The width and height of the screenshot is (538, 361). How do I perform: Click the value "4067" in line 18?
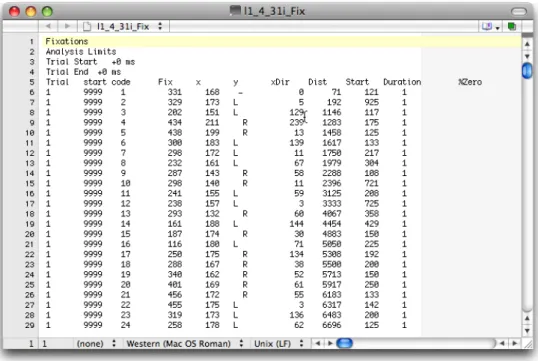tap(332, 214)
